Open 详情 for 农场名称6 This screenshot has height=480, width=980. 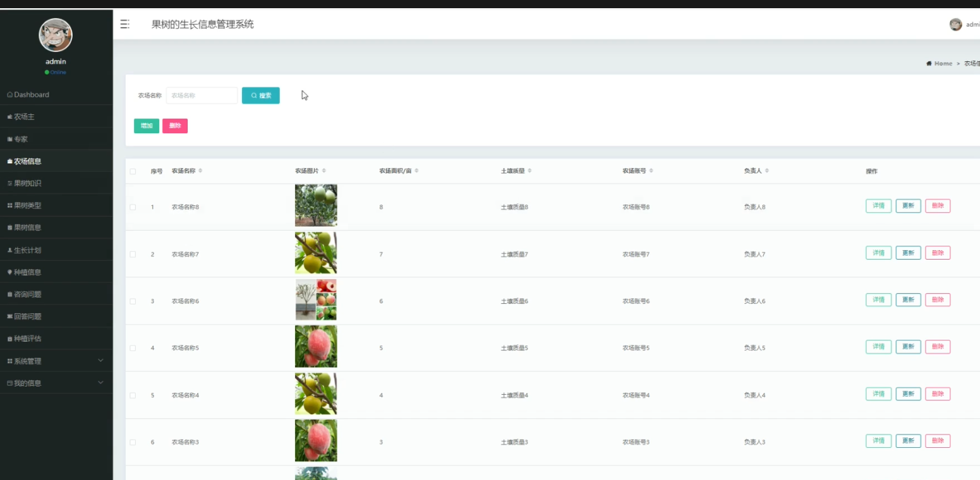point(878,300)
